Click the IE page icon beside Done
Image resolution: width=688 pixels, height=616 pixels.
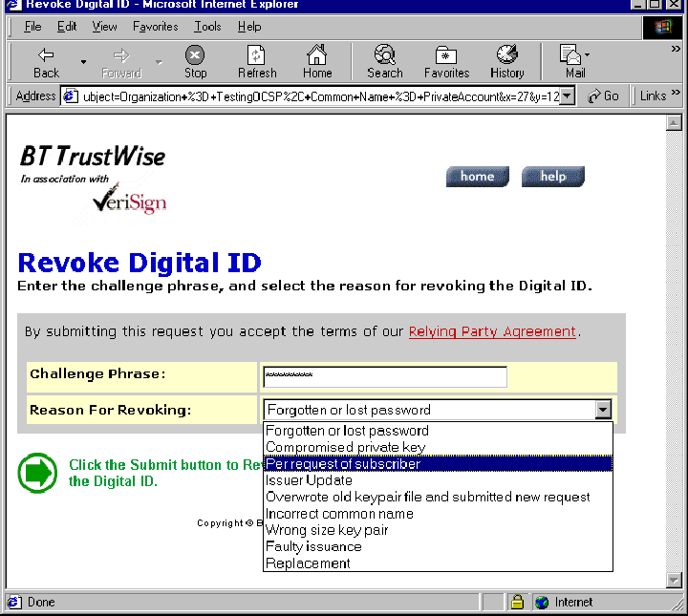tap(14, 602)
